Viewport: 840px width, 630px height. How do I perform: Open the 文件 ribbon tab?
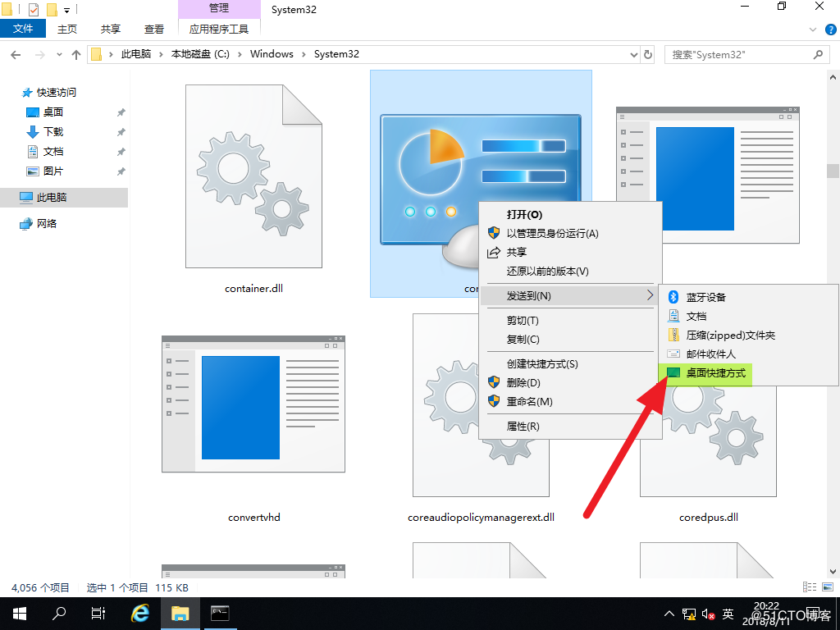pyautogui.click(x=23, y=29)
